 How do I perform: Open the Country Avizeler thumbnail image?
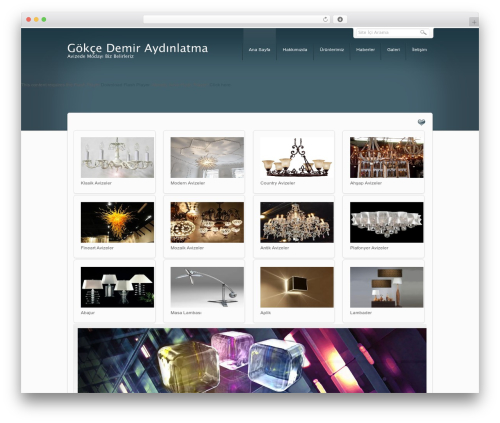click(297, 157)
